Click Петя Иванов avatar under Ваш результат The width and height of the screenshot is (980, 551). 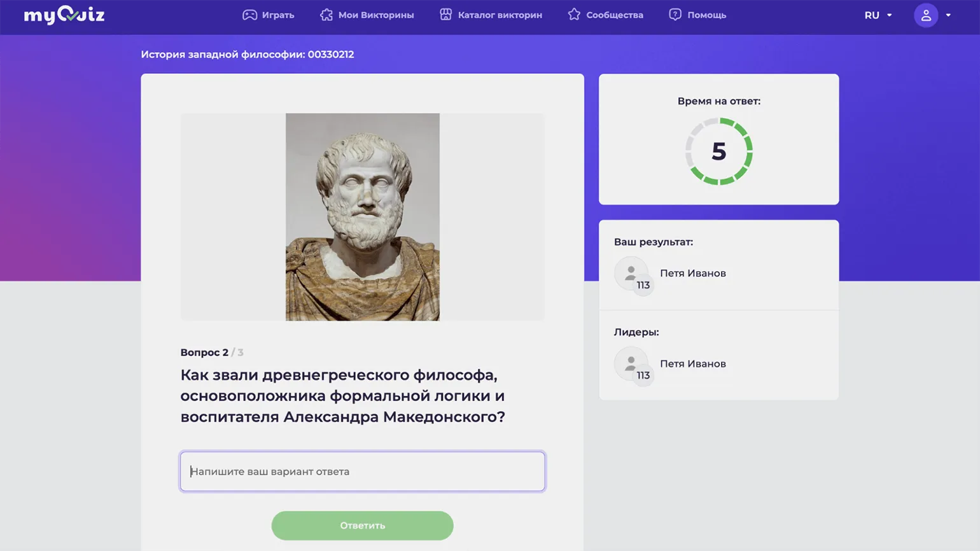pos(631,273)
